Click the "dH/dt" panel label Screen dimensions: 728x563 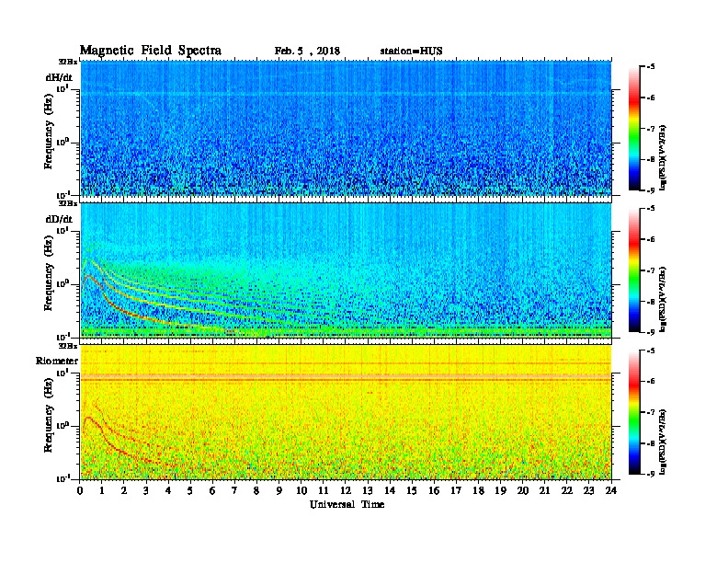pos(59,78)
